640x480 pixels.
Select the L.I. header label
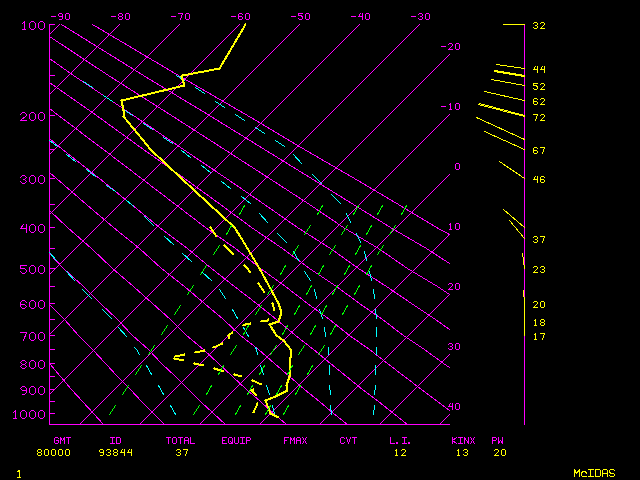point(400,440)
